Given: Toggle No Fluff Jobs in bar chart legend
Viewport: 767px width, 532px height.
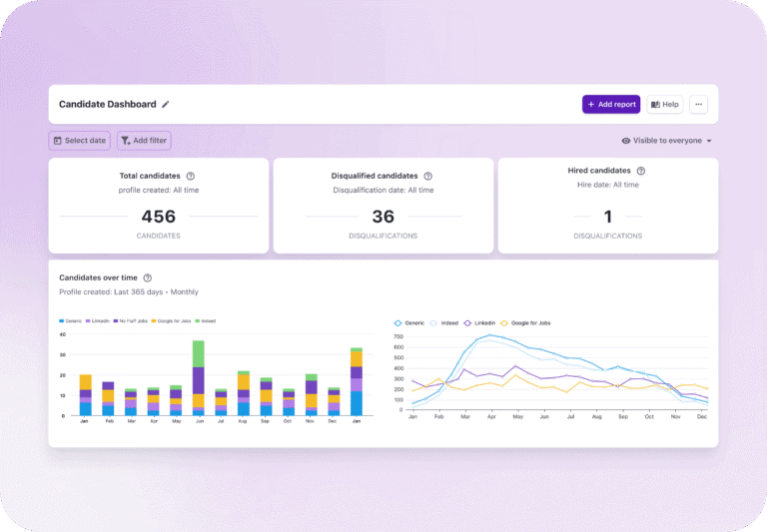Looking at the screenshot, I should [131, 321].
